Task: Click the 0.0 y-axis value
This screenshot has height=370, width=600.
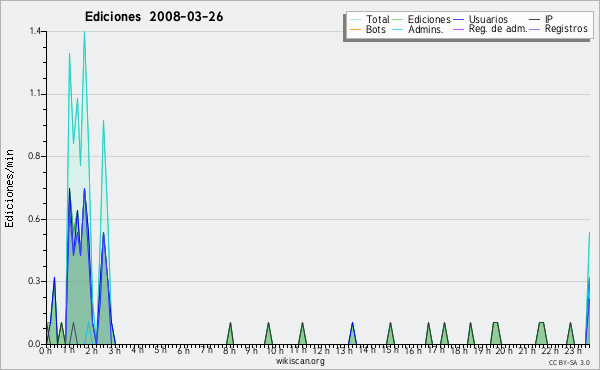Action: click(x=35, y=344)
